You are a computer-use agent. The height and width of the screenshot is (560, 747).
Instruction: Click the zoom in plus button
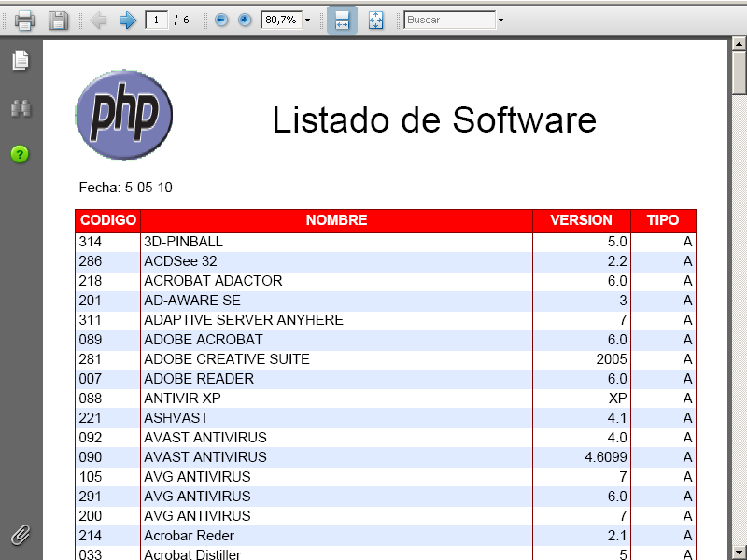(245, 20)
